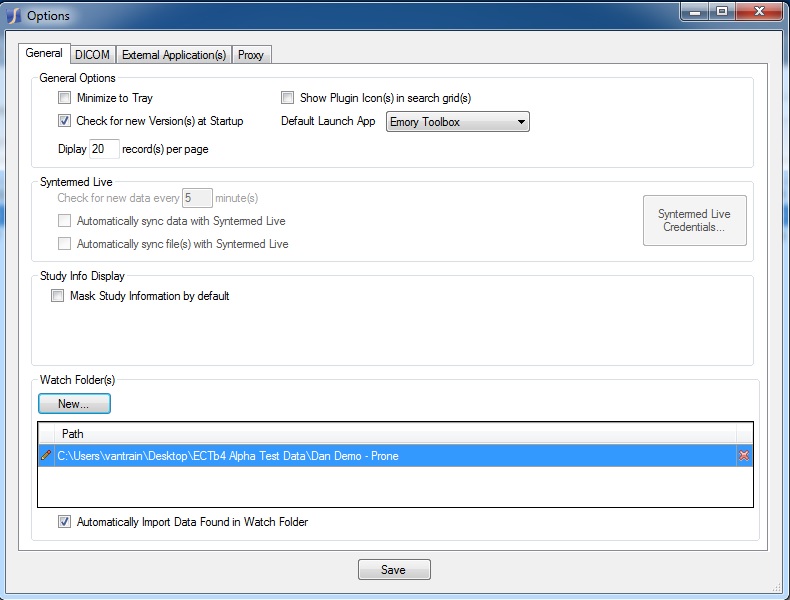Click the Save button
The width and height of the screenshot is (790, 600).
[x=394, y=569]
